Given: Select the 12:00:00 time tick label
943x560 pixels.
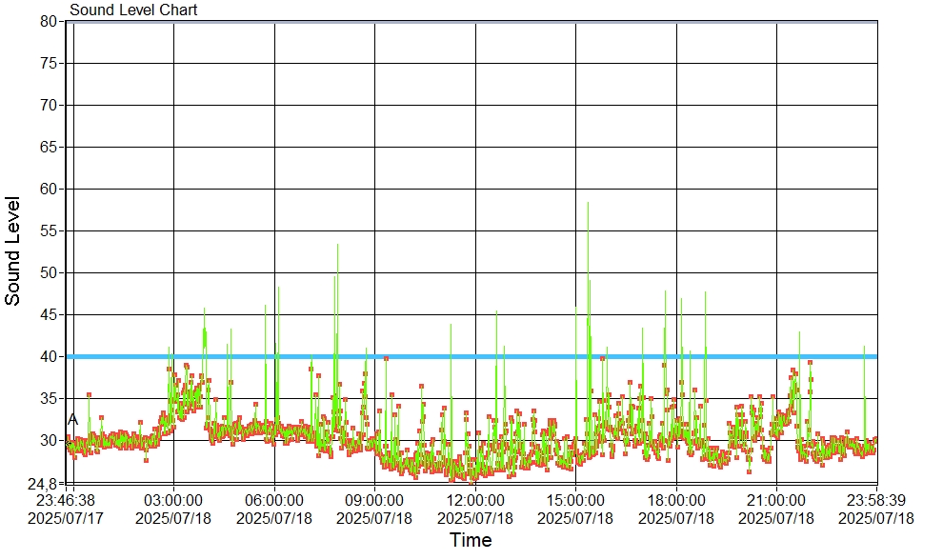Looking at the screenshot, I should pyautogui.click(x=475, y=500).
